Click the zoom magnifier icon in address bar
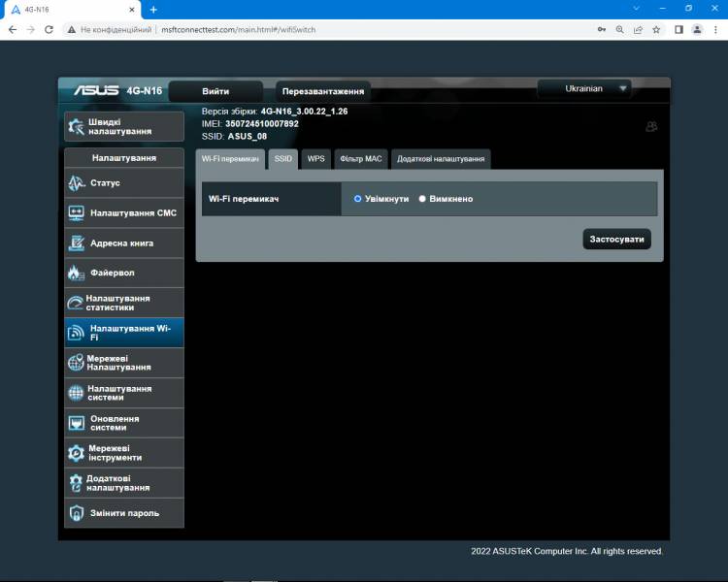Image resolution: width=728 pixels, height=582 pixels. (x=620, y=30)
